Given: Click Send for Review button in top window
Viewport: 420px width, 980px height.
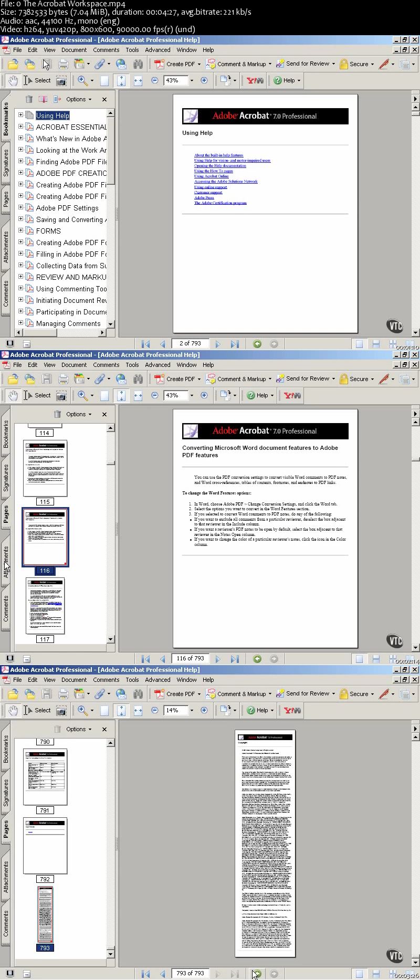Looking at the screenshot, I should coord(306,64).
